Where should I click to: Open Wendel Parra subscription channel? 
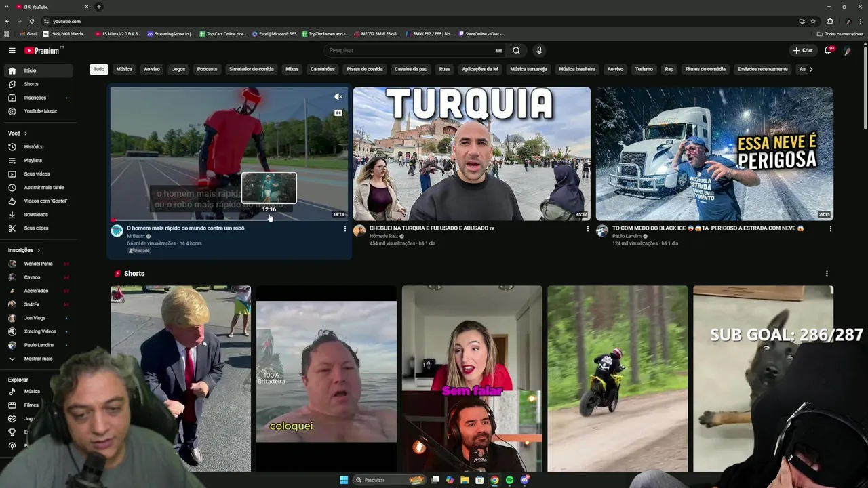39,264
